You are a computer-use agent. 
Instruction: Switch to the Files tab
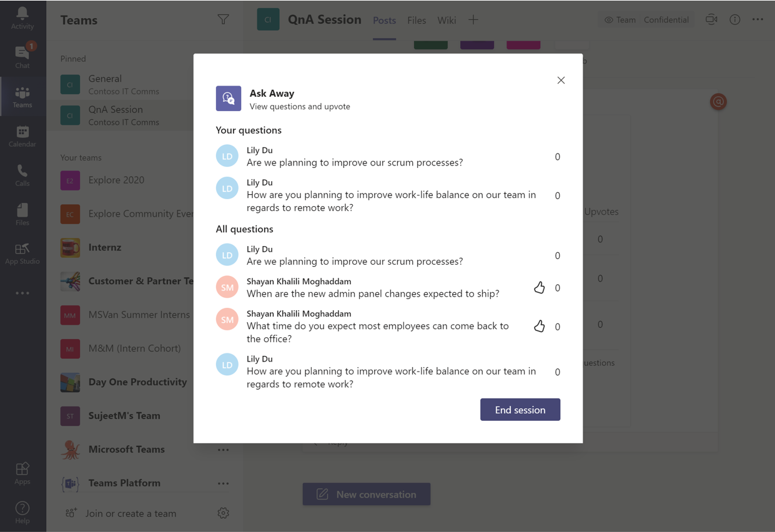tap(417, 20)
